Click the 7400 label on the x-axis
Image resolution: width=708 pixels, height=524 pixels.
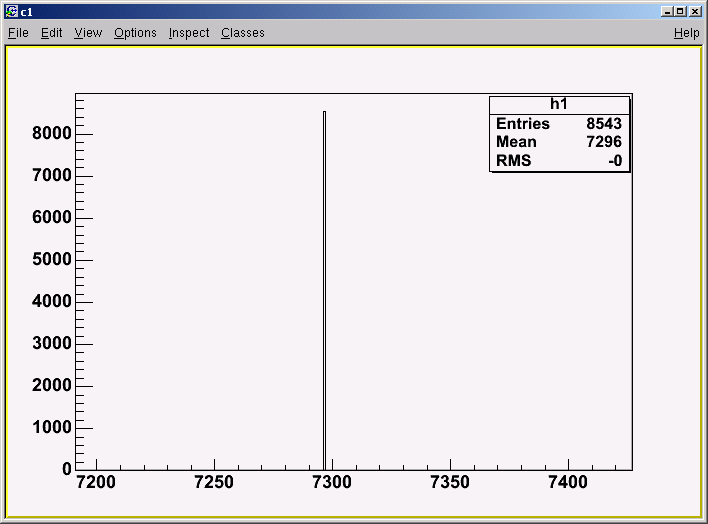pyautogui.click(x=568, y=482)
